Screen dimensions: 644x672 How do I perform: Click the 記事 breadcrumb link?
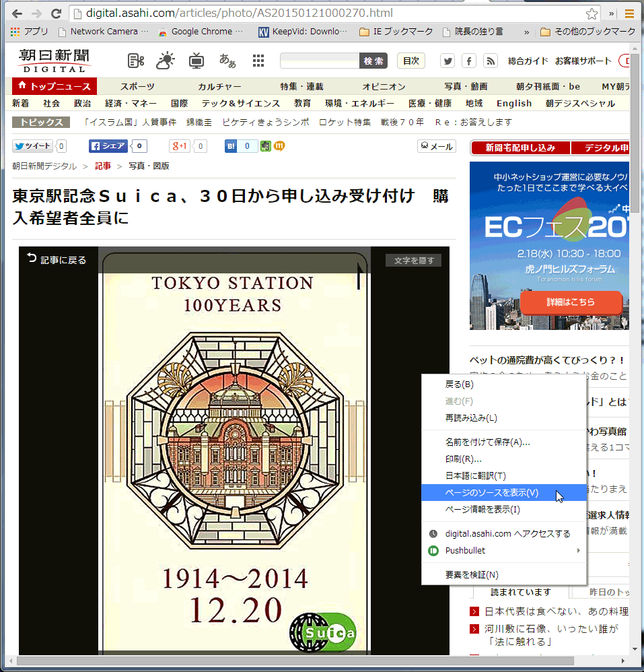pos(103,166)
